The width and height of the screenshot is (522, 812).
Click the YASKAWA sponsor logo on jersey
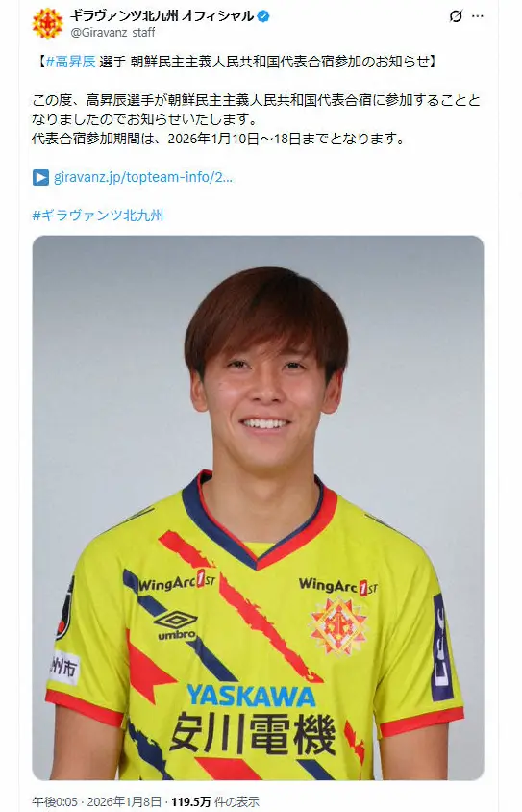coord(251,696)
